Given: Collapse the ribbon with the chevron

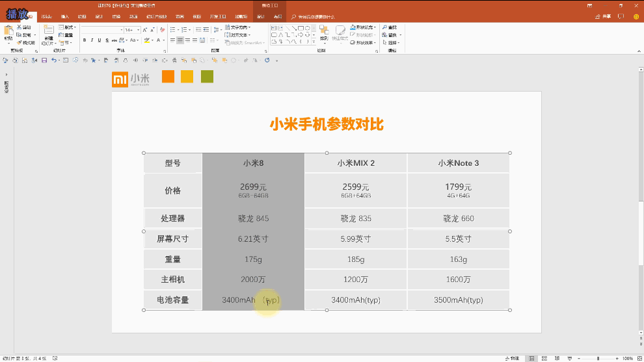Looking at the screenshot, I should coord(639,51).
